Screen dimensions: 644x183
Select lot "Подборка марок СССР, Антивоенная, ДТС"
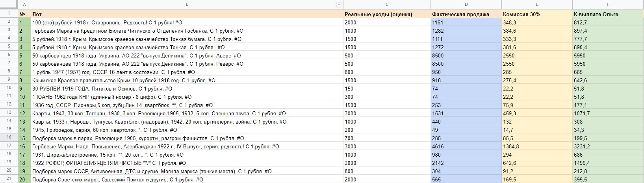coord(187,171)
